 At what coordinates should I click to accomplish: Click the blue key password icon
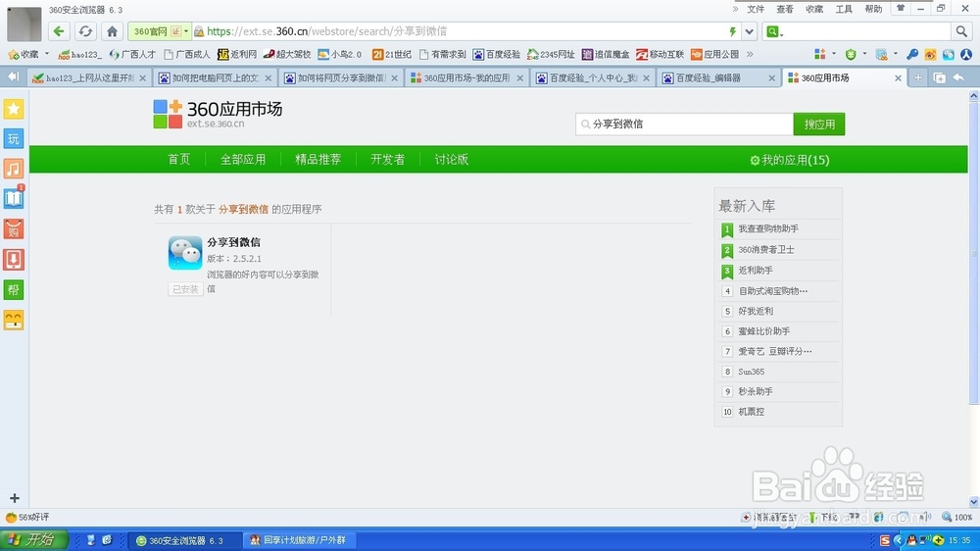(911, 54)
